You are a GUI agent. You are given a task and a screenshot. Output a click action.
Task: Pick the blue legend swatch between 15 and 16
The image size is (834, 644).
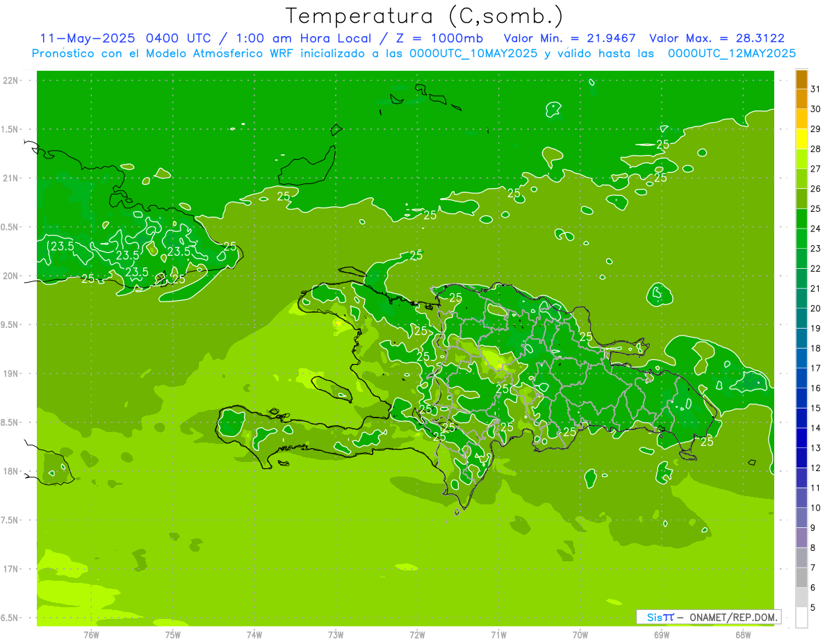[801, 398]
